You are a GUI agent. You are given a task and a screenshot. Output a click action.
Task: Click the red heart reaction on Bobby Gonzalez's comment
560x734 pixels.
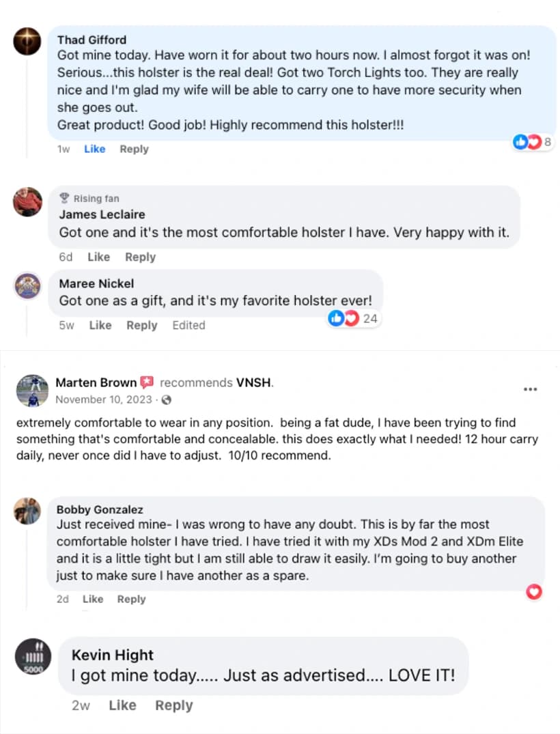click(x=534, y=593)
